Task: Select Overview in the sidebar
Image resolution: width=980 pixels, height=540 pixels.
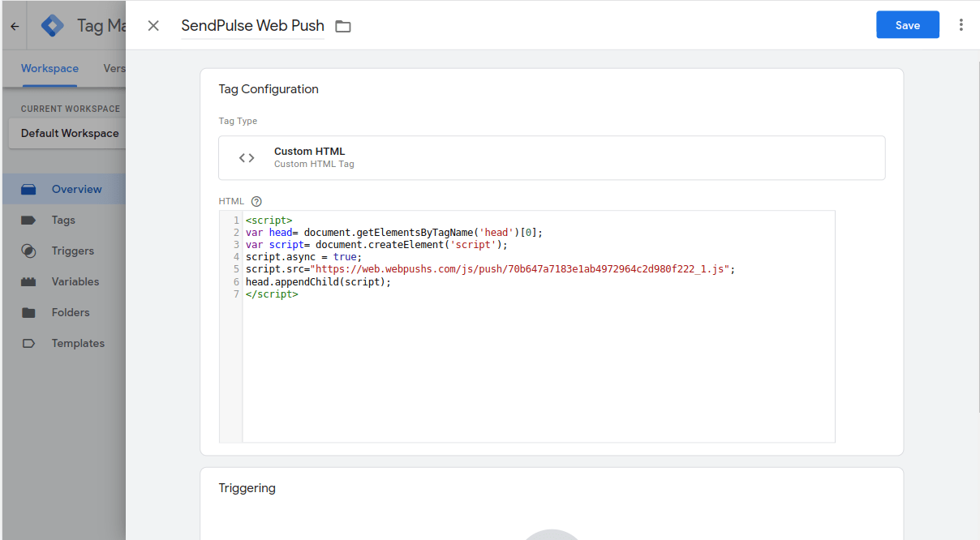Action: [x=76, y=189]
